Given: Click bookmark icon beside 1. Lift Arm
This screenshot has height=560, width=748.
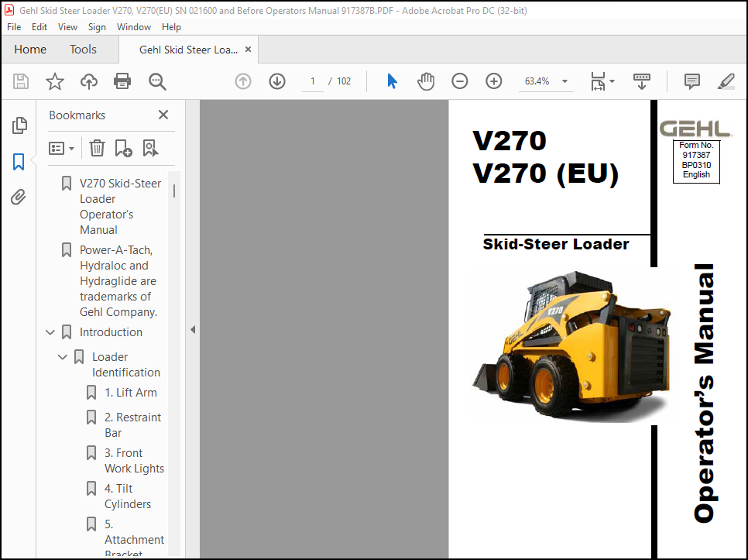Looking at the screenshot, I should (91, 393).
